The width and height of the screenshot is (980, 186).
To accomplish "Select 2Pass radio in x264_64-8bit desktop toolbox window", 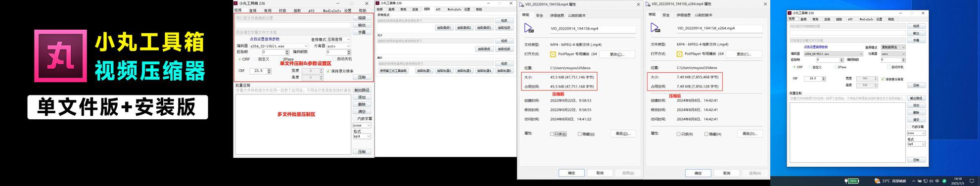I will 836,67.
